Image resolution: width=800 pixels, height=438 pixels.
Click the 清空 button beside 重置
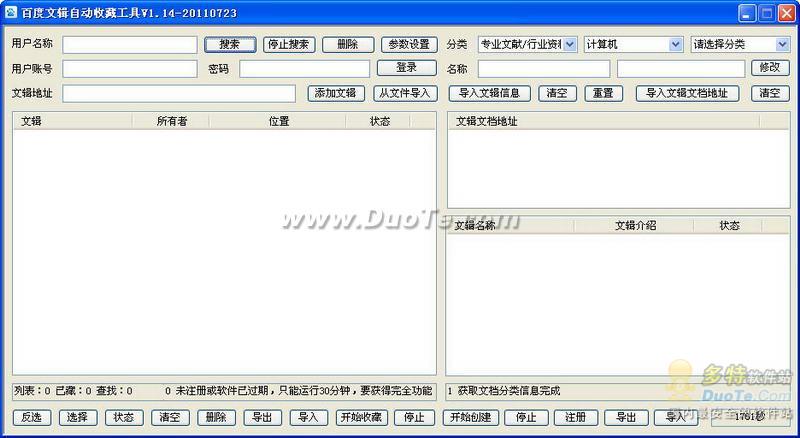click(557, 93)
